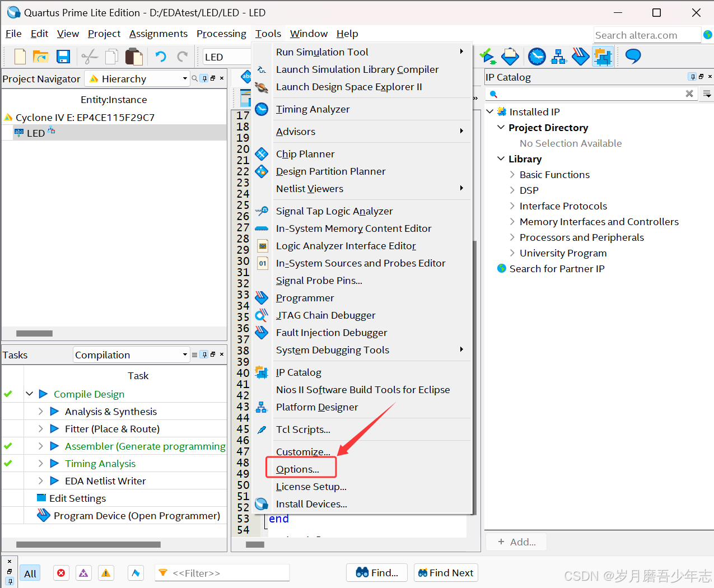
Task: Click Search for Partner IP link
Action: pyautogui.click(x=557, y=269)
